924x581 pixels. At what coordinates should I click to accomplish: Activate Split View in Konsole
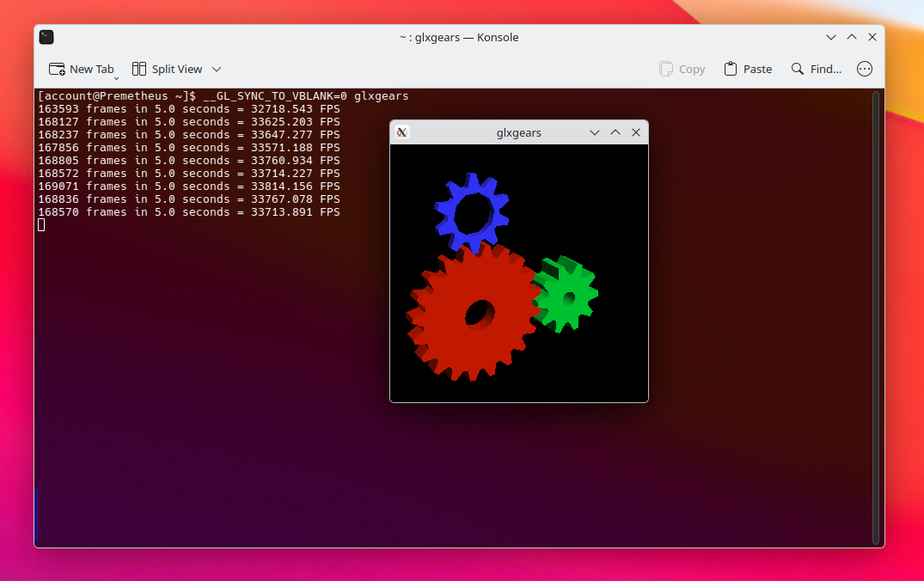(168, 69)
